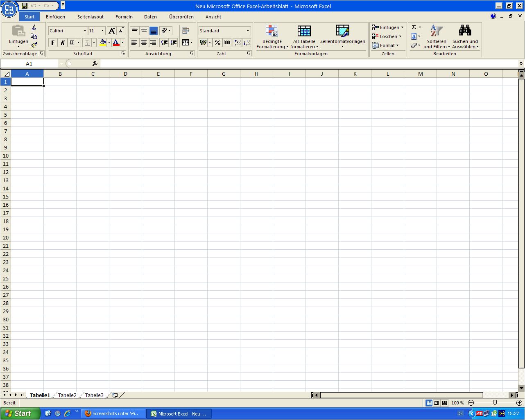Open the font color dropdown arrow
The image size is (525, 420).
[x=122, y=43]
